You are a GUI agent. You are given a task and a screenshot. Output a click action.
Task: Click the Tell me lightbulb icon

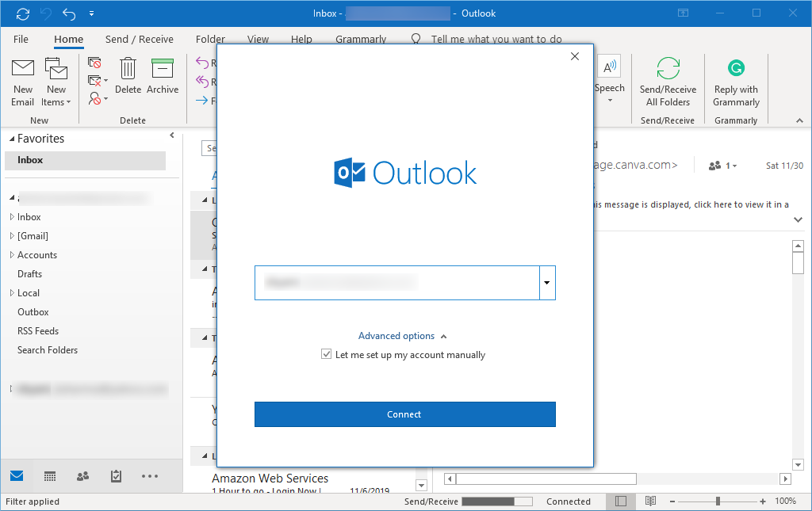point(416,39)
